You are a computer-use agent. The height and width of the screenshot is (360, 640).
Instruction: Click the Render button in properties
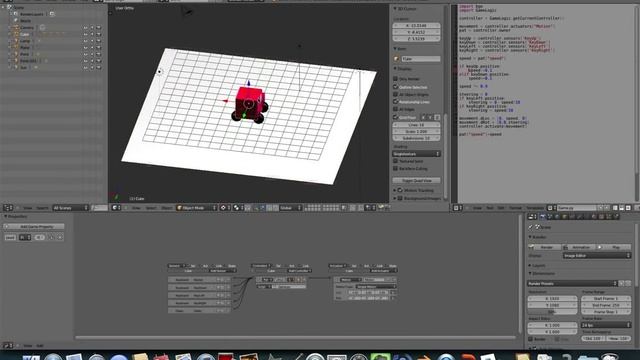coord(545,247)
